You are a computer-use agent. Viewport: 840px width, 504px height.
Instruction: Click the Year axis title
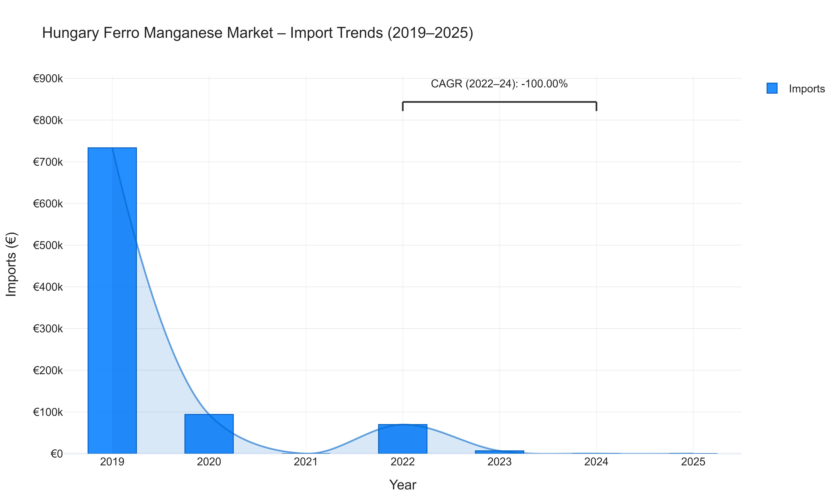403,485
